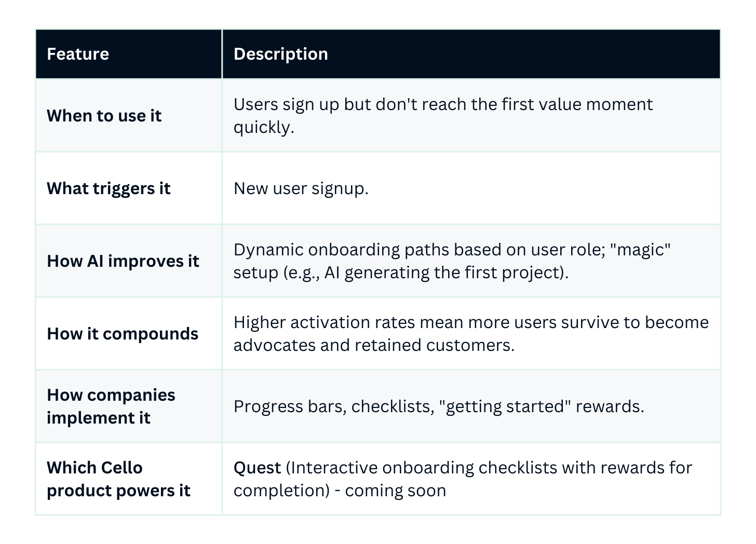Select the "What triggers it" row label

[109, 188]
